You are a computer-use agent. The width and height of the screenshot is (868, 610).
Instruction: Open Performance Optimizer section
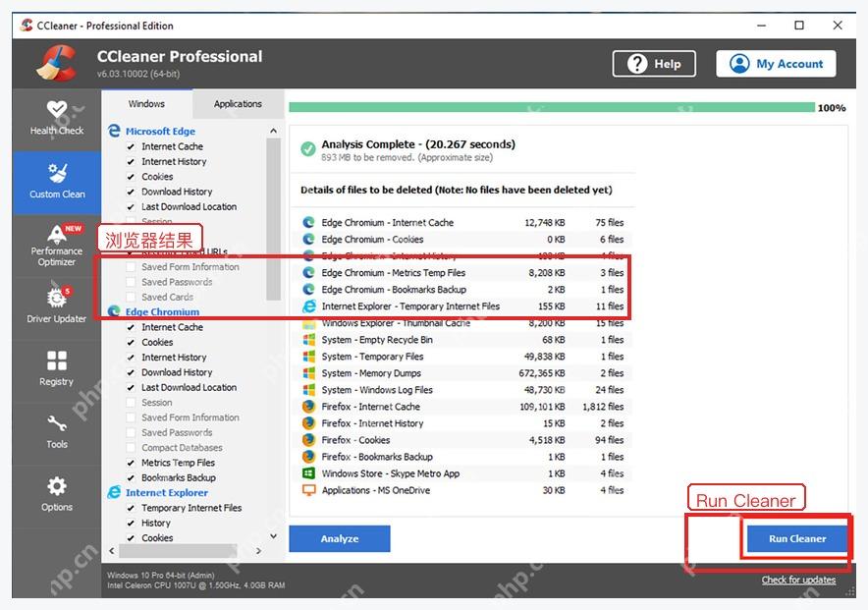pos(57,246)
